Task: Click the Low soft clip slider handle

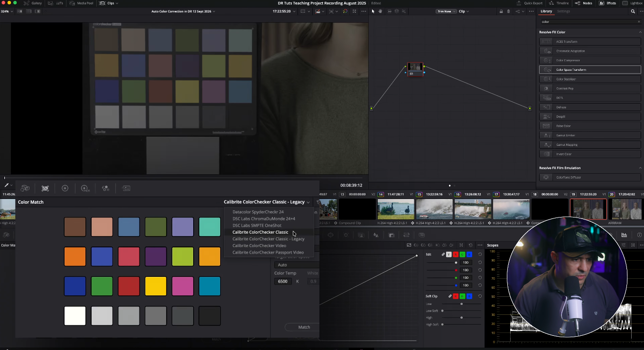Action: tap(461, 304)
